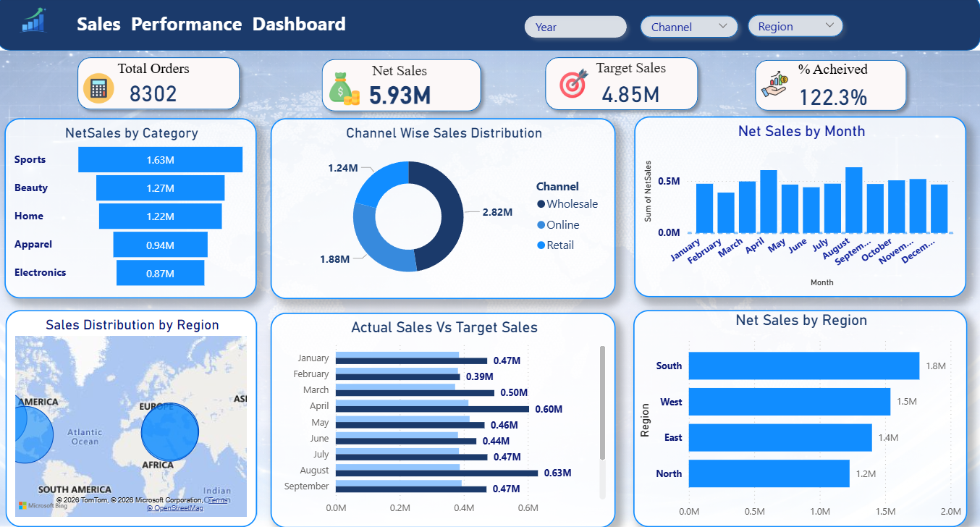
Task: Click the target bullseye icon in Target Sales card
Action: coord(573,84)
